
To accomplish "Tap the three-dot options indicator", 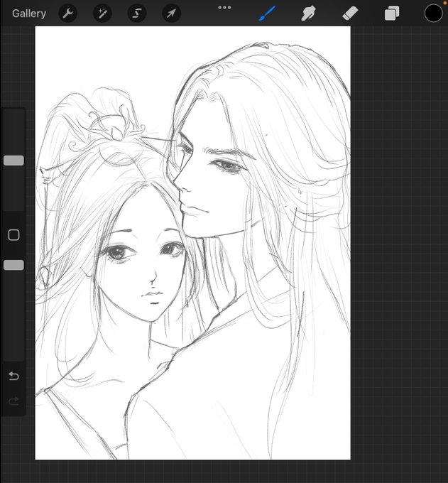I will pos(224,7).
